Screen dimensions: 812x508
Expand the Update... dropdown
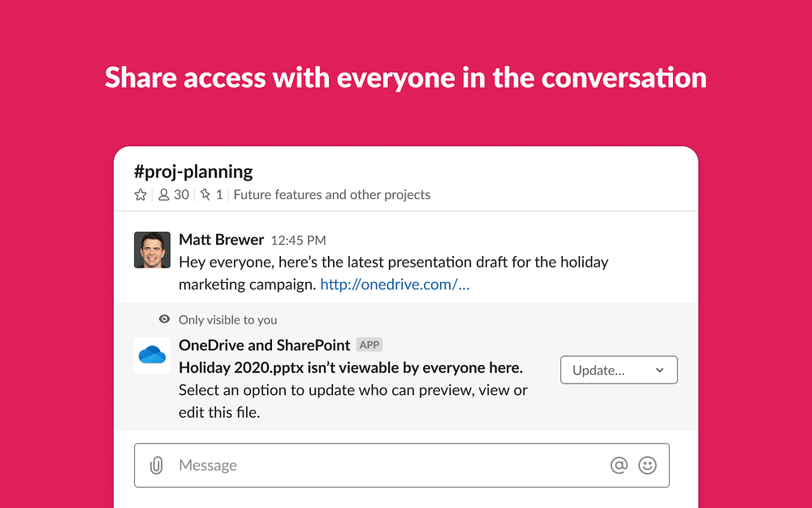tap(619, 370)
